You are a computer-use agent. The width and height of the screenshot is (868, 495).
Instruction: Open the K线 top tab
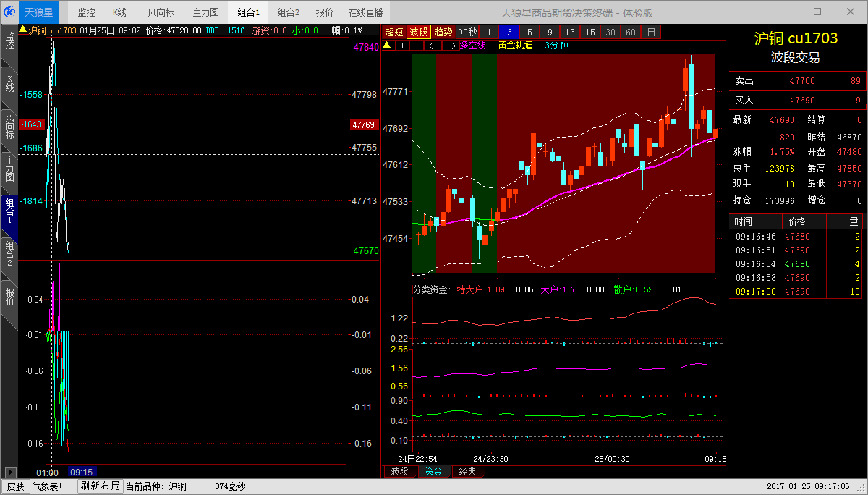(120, 12)
